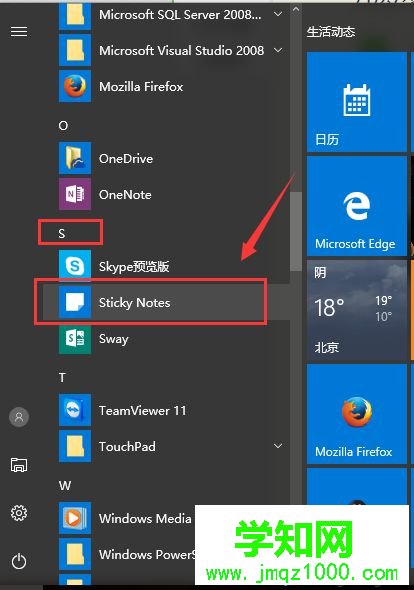
Task: Click the Windows Media player icon
Action: [x=75, y=518]
